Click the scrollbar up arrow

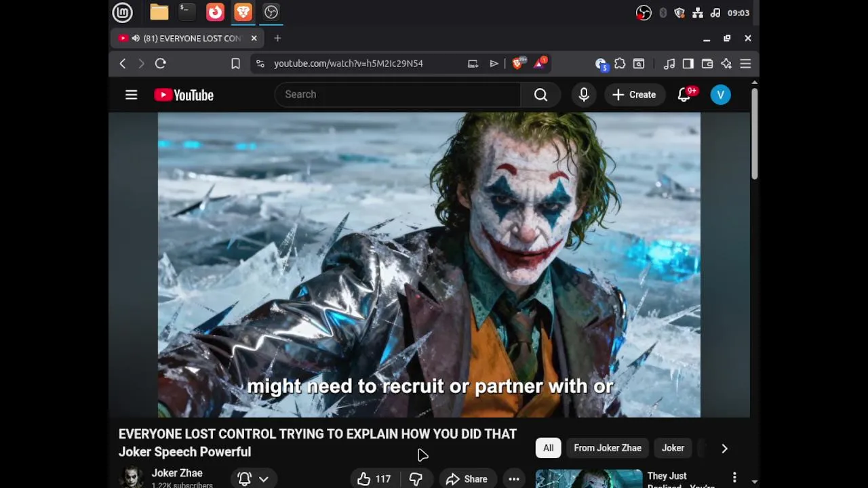click(754, 83)
